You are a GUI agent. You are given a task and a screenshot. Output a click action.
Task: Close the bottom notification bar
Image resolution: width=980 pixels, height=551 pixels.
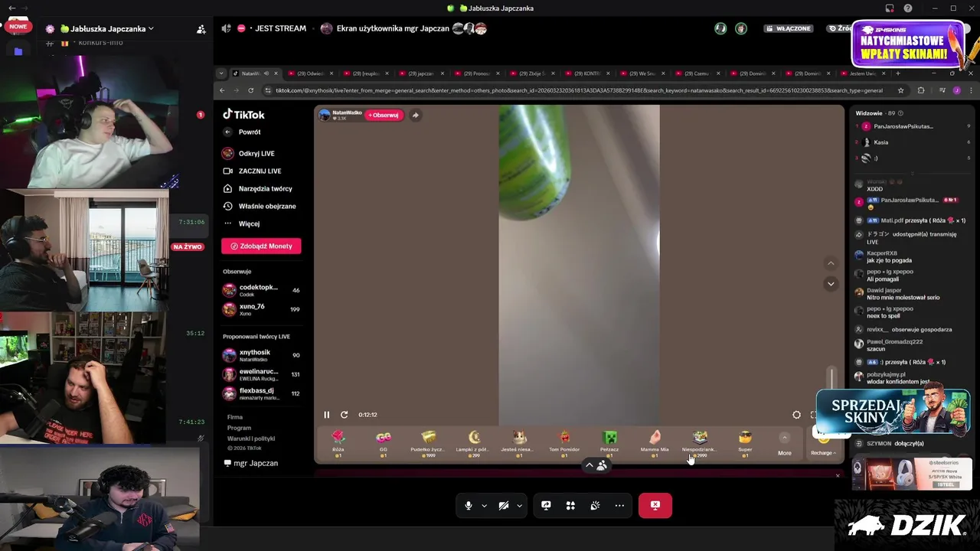coord(838,476)
